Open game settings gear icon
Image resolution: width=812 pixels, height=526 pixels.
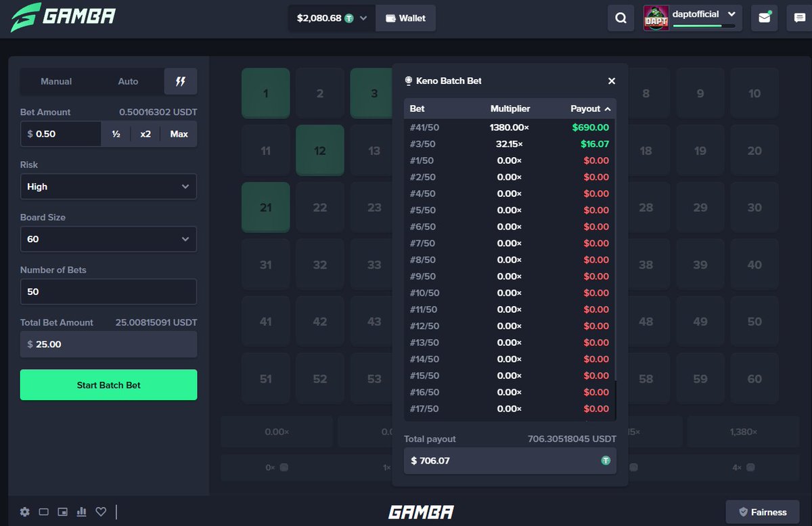click(25, 512)
